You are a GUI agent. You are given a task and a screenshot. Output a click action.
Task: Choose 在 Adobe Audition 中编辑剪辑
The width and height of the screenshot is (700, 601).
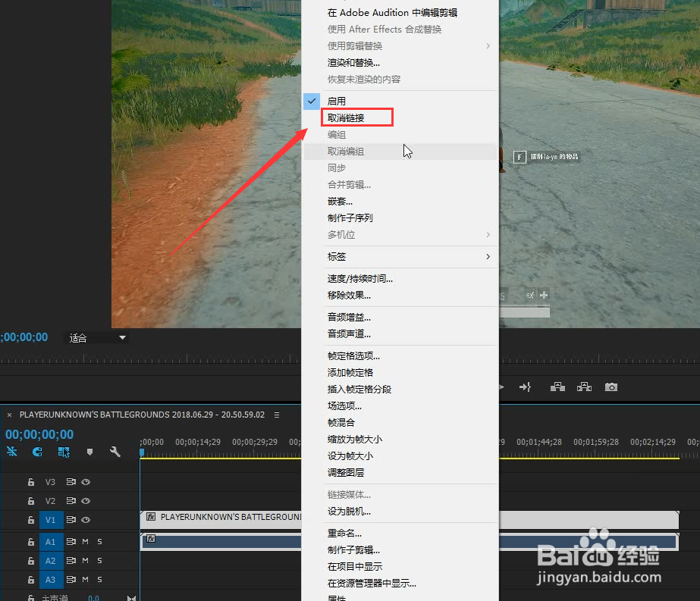pos(400,12)
